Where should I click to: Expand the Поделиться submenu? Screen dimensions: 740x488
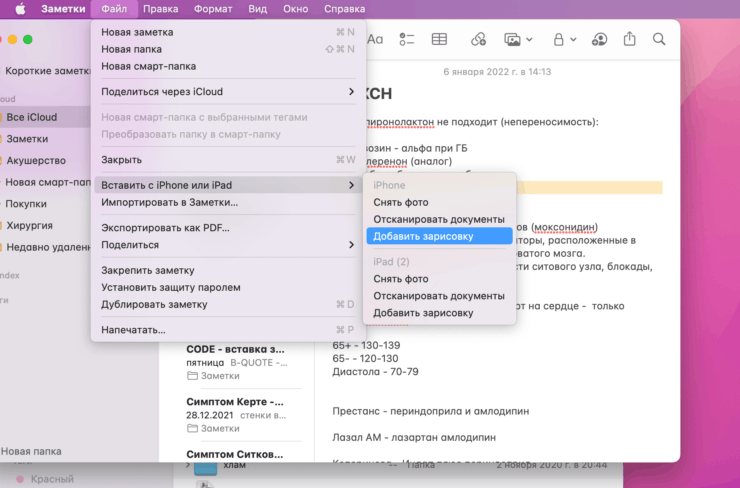[228, 244]
